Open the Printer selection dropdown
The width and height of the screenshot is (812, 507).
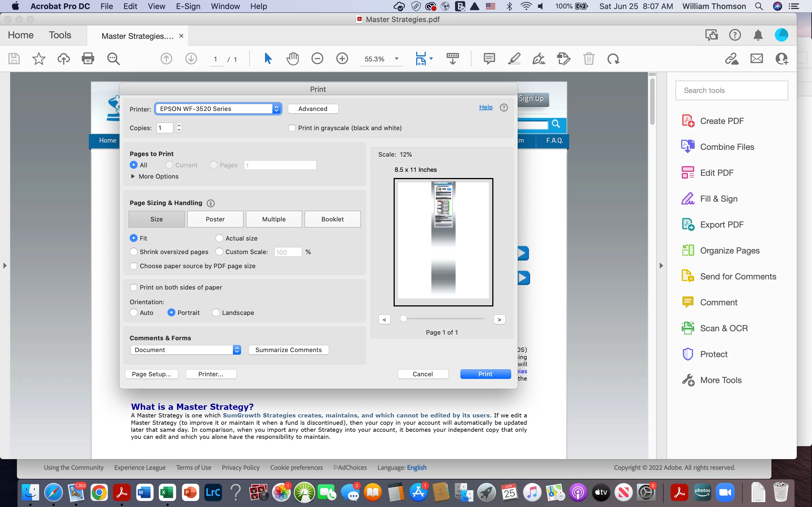coord(218,109)
